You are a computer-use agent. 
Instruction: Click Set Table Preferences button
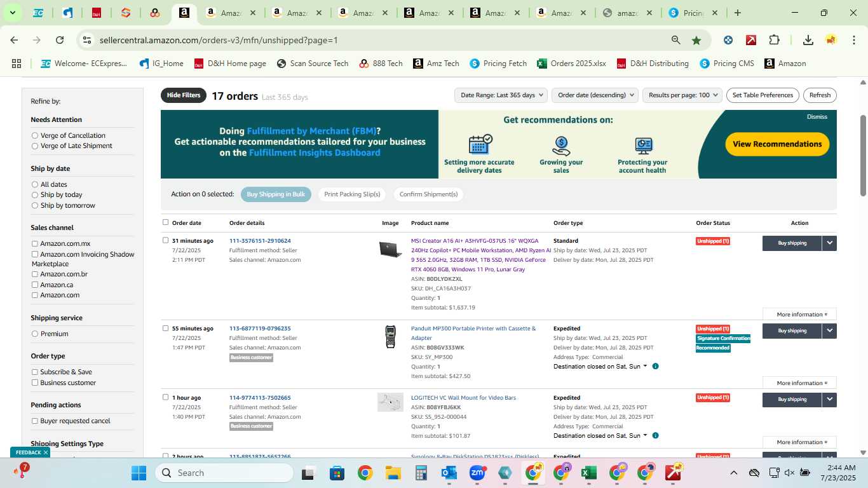click(763, 95)
